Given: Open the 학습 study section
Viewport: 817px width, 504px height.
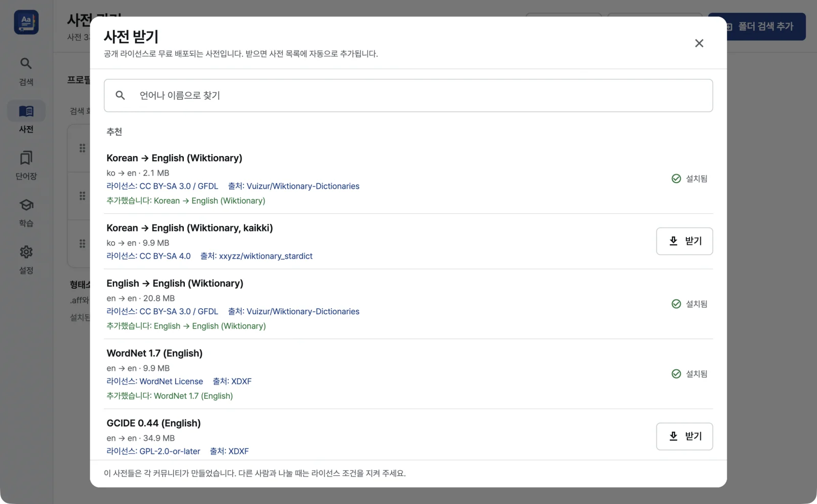Looking at the screenshot, I should 26,212.
